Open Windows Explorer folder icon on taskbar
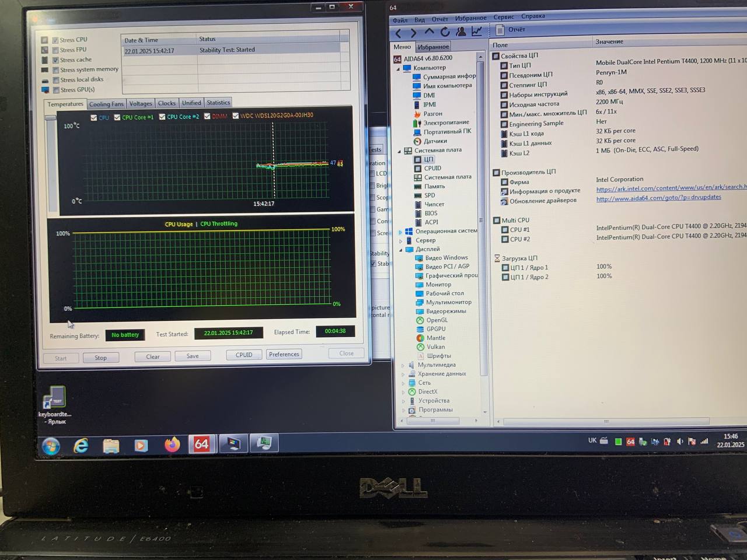The image size is (747, 560). coord(111,446)
